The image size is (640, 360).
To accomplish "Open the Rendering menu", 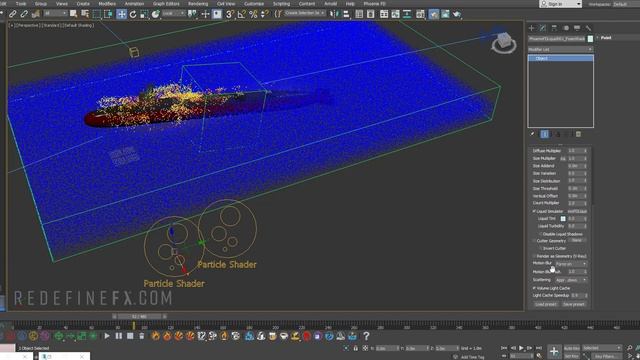I will [x=198, y=4].
